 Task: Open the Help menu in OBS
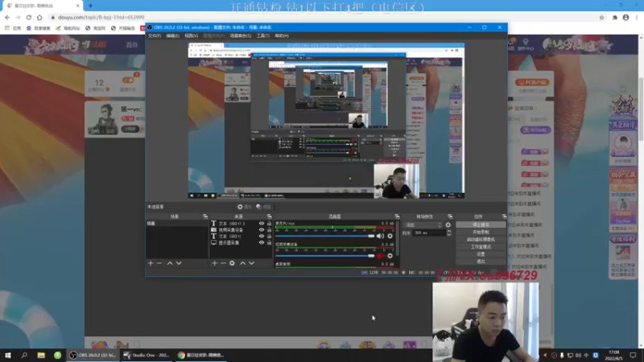(x=282, y=35)
